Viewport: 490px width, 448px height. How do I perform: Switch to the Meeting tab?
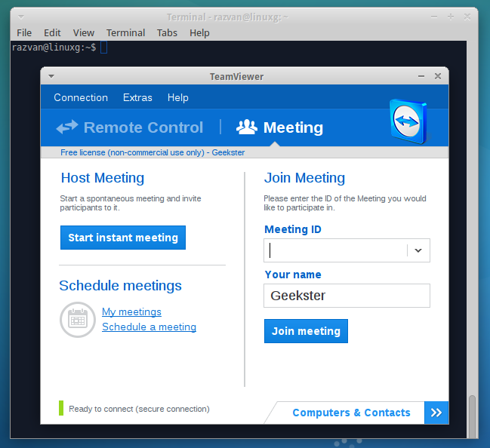(x=279, y=127)
